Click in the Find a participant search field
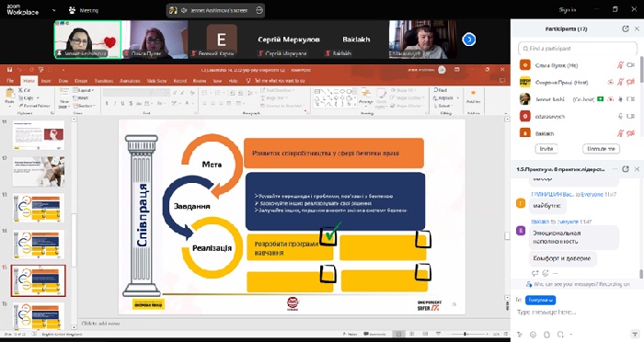The image size is (644, 342). click(x=578, y=49)
